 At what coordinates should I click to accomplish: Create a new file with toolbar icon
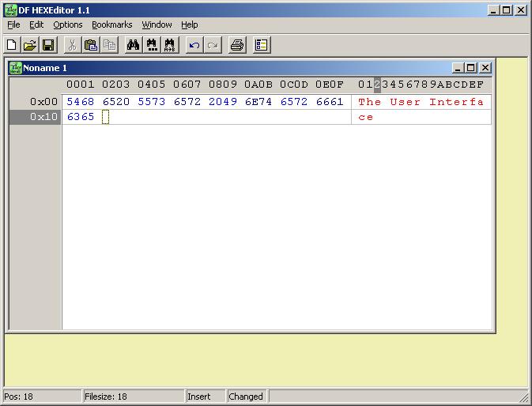pos(11,45)
